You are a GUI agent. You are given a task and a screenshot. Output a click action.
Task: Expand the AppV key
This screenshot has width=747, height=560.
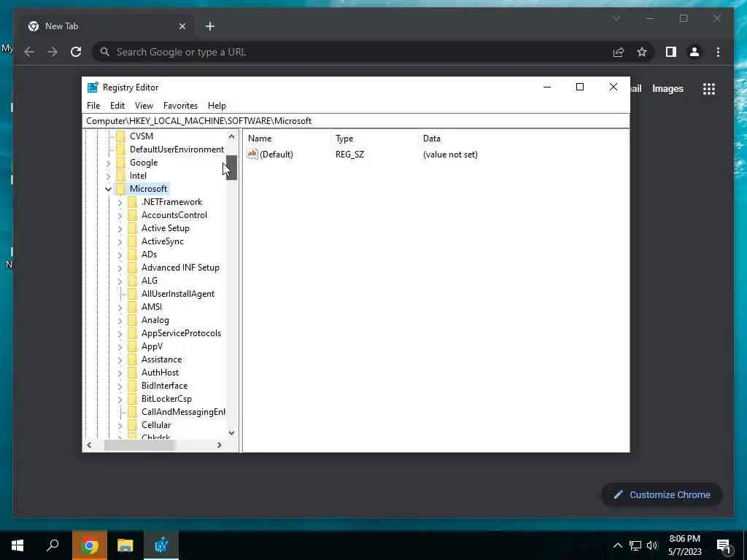(x=120, y=346)
